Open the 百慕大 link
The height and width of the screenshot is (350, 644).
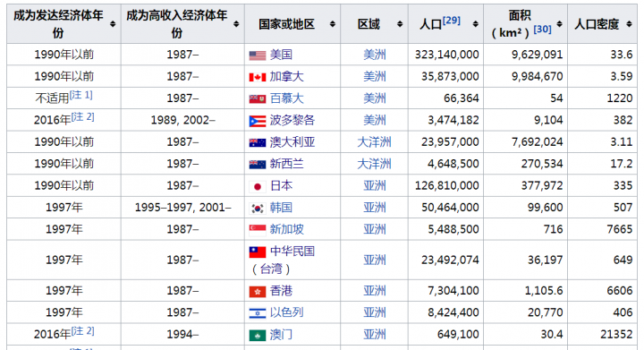coord(287,98)
